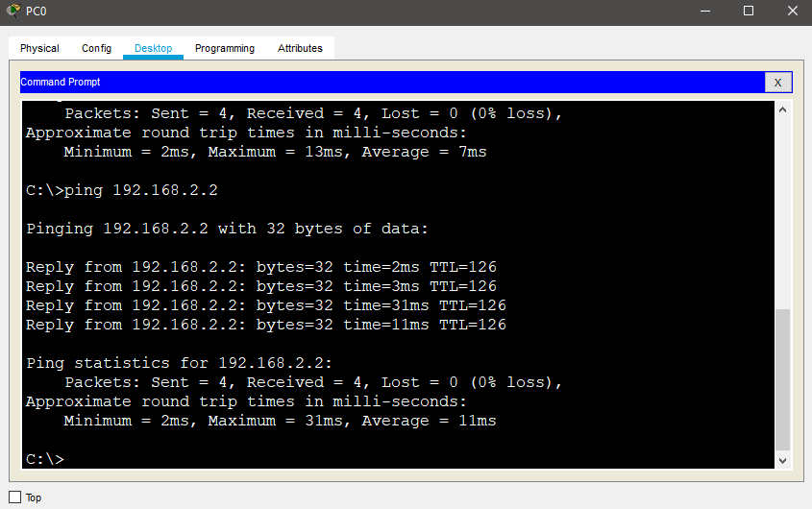This screenshot has height=509, width=812.
Task: Click the reply line with time=31ms
Action: point(266,305)
